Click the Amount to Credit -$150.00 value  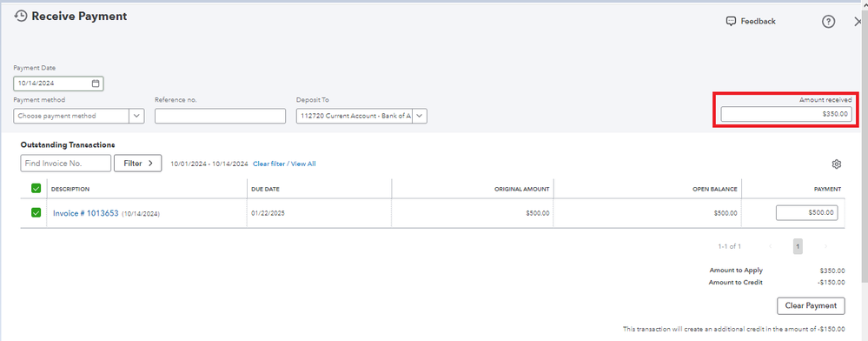coord(831,283)
